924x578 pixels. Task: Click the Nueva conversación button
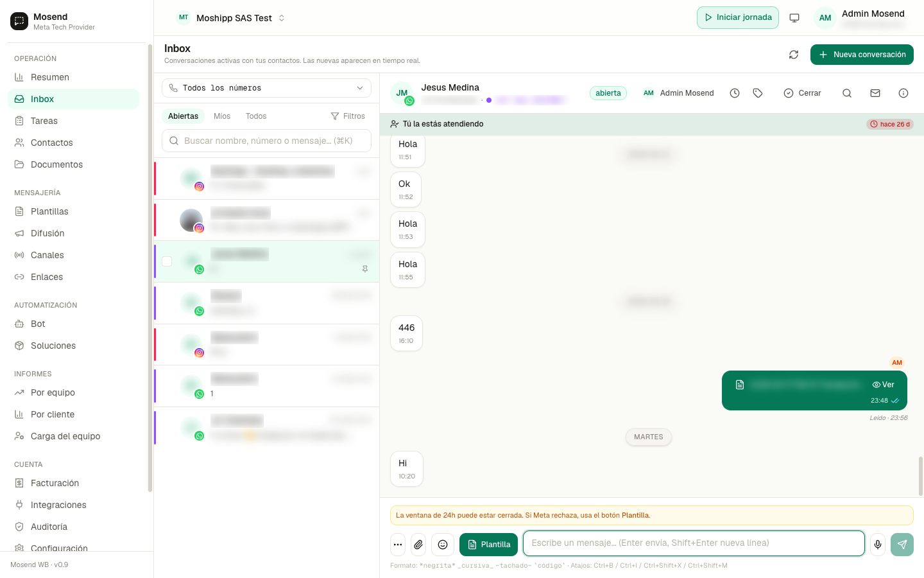(x=862, y=55)
